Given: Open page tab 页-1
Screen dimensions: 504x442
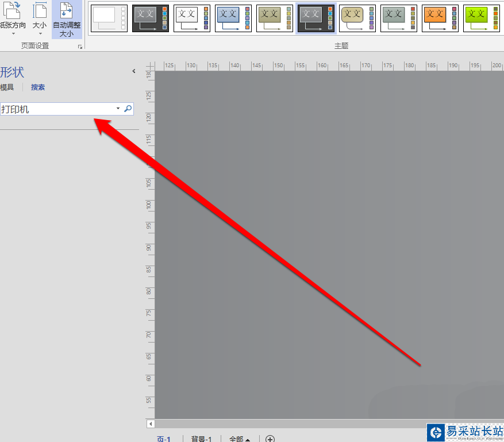Looking at the screenshot, I should click(x=164, y=439).
